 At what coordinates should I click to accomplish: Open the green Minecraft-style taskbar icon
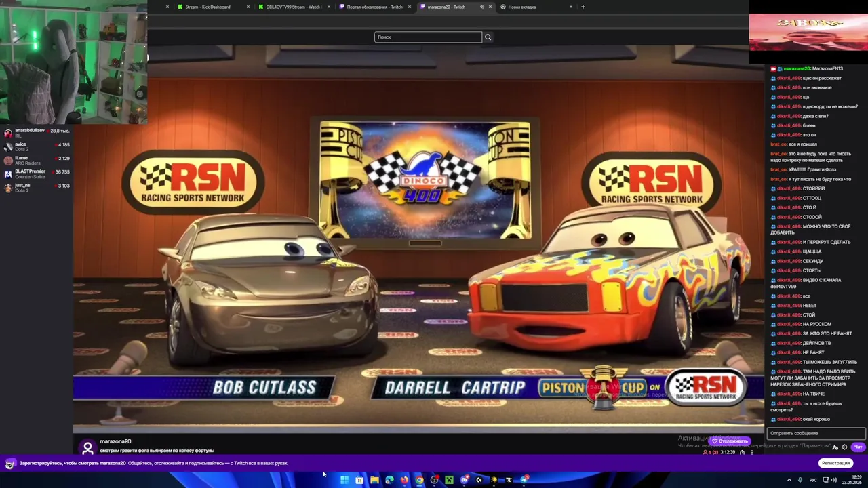coord(449,480)
